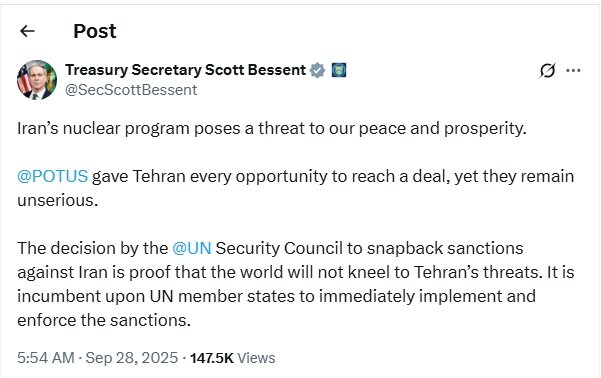
Task: Click the Treasury affiliation badge icon
Action: [339, 70]
